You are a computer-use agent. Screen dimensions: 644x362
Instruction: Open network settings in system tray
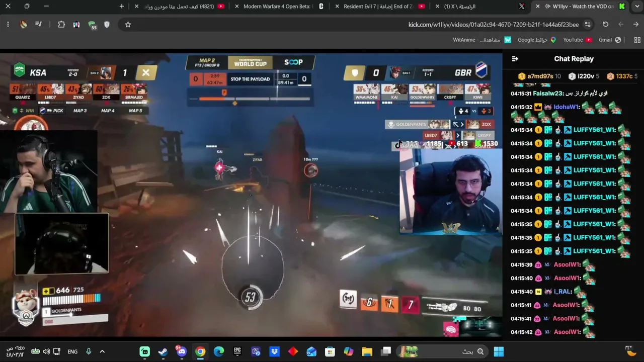click(x=57, y=351)
